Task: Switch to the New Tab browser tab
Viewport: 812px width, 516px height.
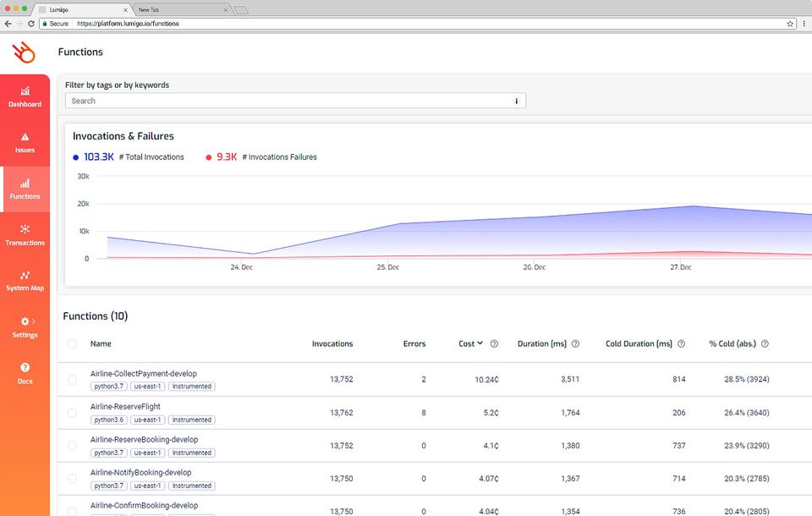Action: coord(181,10)
